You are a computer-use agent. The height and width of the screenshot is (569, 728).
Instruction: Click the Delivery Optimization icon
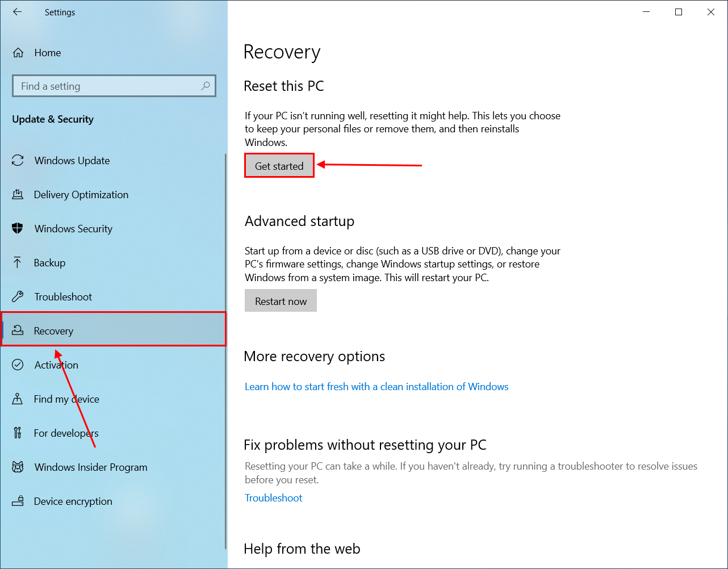[x=18, y=195]
